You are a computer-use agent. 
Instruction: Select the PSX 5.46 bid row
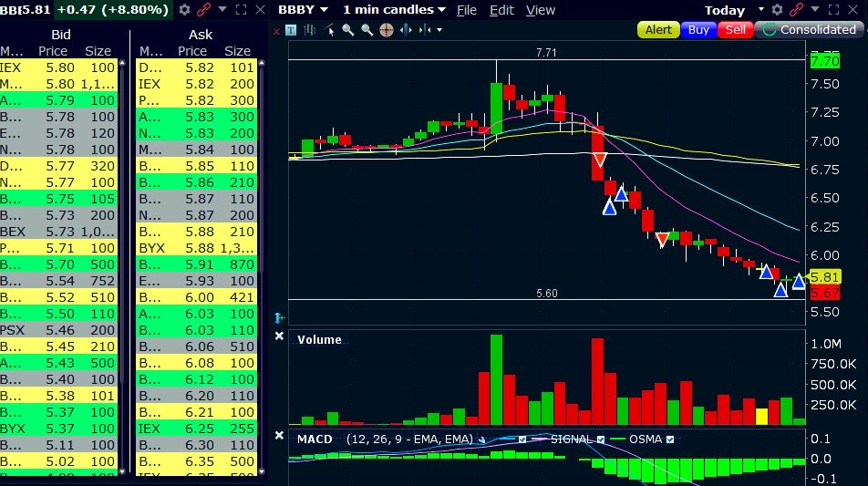point(58,330)
